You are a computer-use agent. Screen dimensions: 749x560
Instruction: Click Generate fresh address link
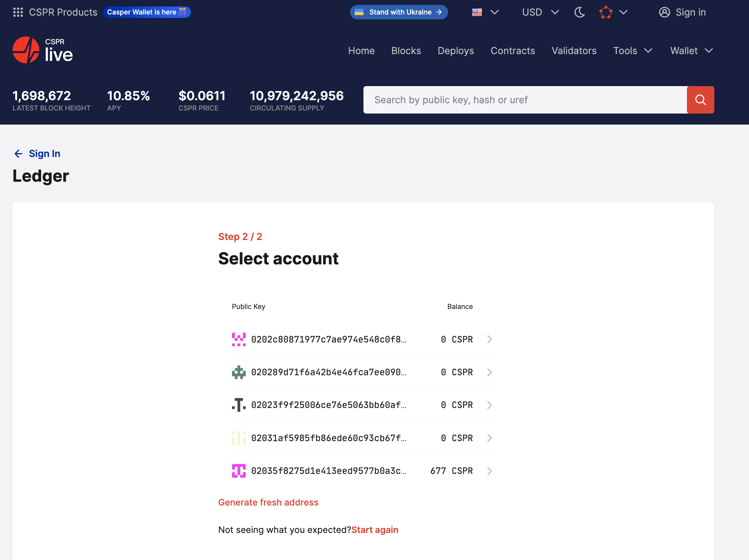coord(268,502)
